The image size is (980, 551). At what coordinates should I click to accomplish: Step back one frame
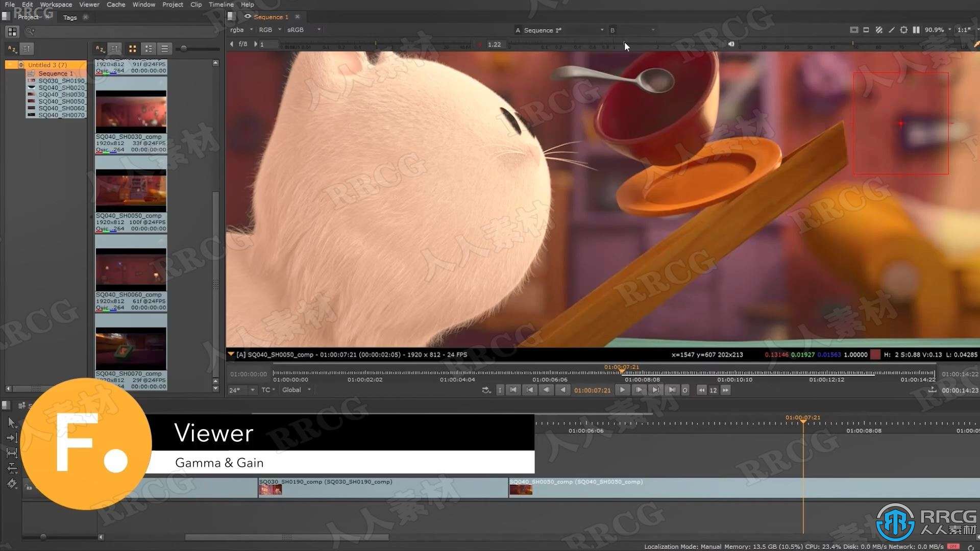tap(546, 390)
